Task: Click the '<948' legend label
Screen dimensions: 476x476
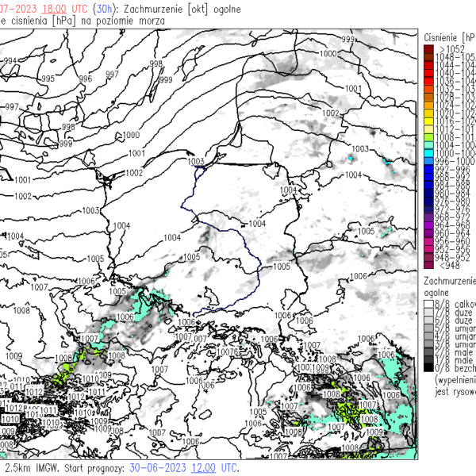Action: click(x=450, y=265)
